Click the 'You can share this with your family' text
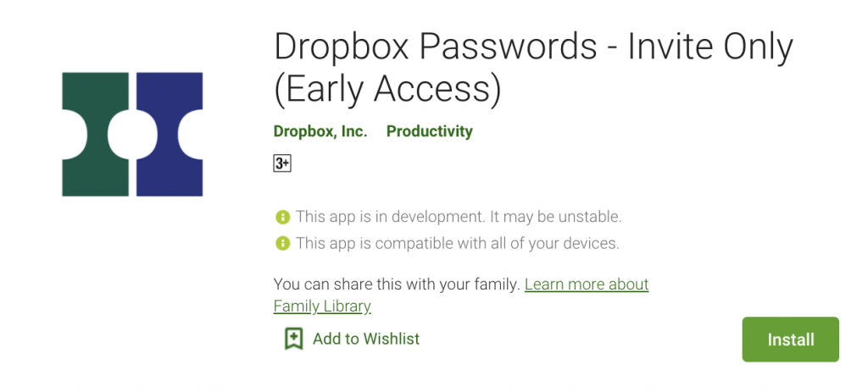Viewport: 868px width, 392px height. coord(397,284)
